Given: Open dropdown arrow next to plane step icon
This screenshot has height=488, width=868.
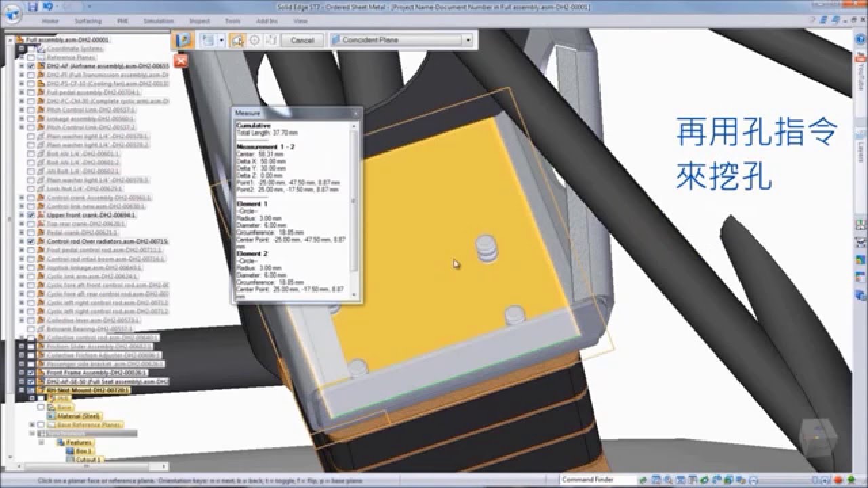Looking at the screenshot, I should coord(222,40).
